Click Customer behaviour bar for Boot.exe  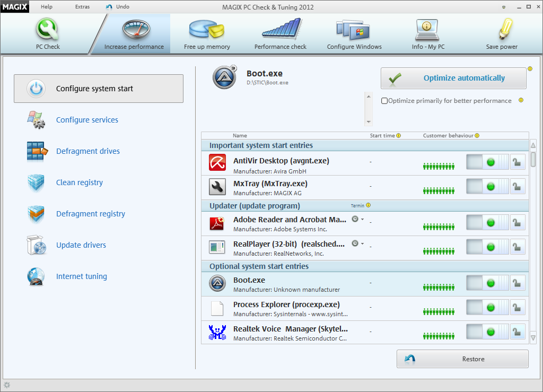[x=439, y=287]
